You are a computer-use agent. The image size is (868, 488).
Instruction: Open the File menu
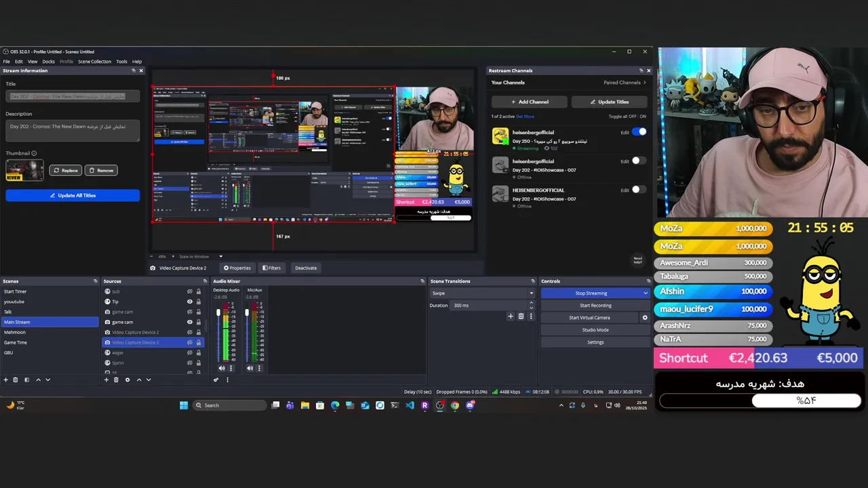point(6,62)
